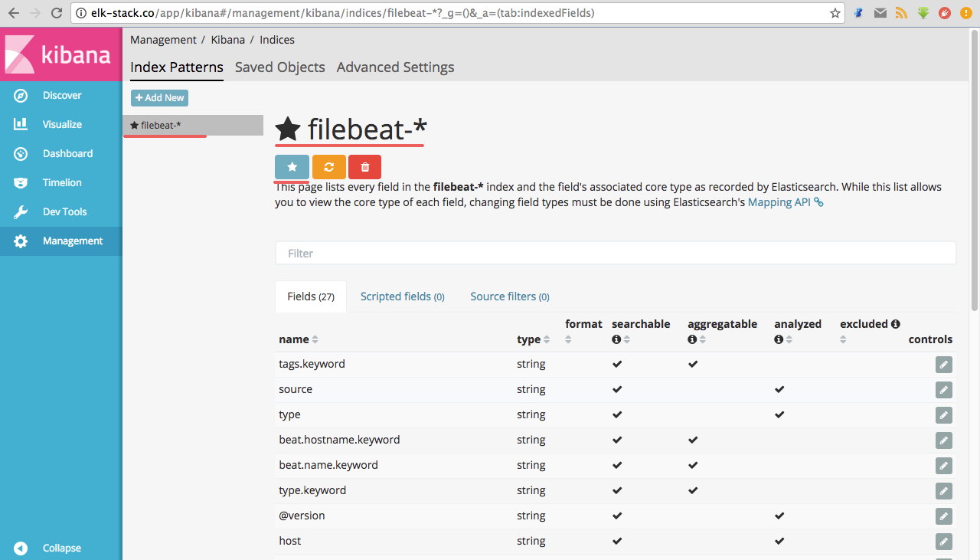The width and height of the screenshot is (980, 560).
Task: Click the orange refresh field list button
Action: coord(328,167)
